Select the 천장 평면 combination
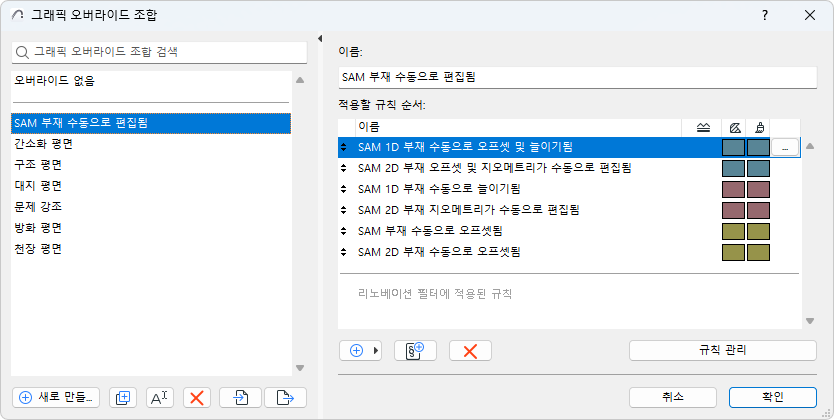Viewport: 834px width, 420px height. click(152, 248)
